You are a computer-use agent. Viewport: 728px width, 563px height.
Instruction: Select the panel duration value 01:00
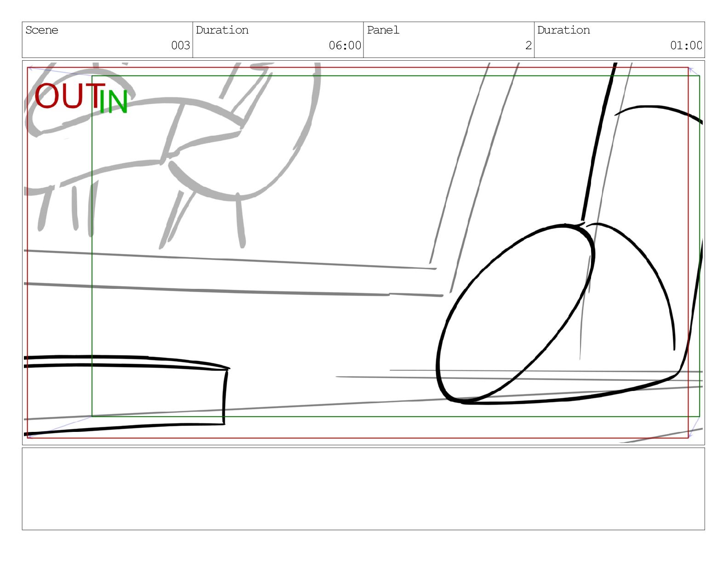[x=686, y=46]
